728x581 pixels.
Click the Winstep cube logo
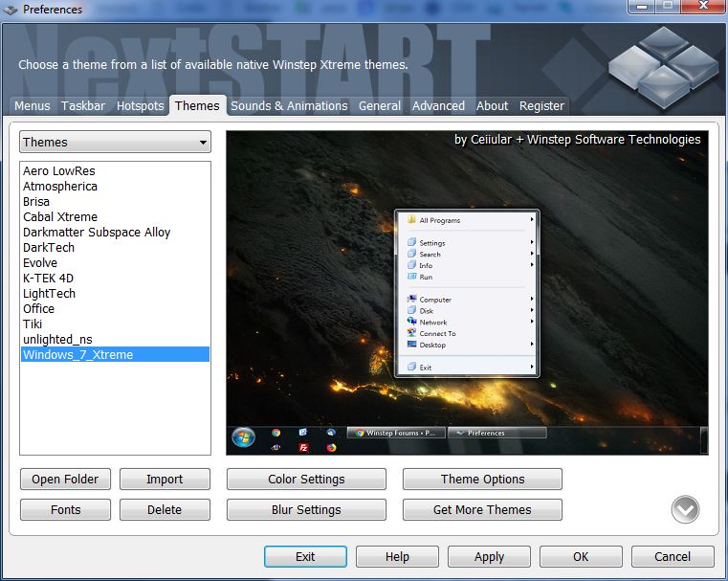(x=662, y=65)
